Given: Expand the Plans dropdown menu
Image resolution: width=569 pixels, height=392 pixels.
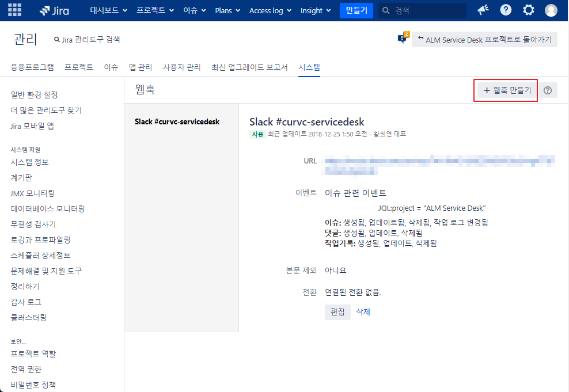Looking at the screenshot, I should pyautogui.click(x=227, y=10).
